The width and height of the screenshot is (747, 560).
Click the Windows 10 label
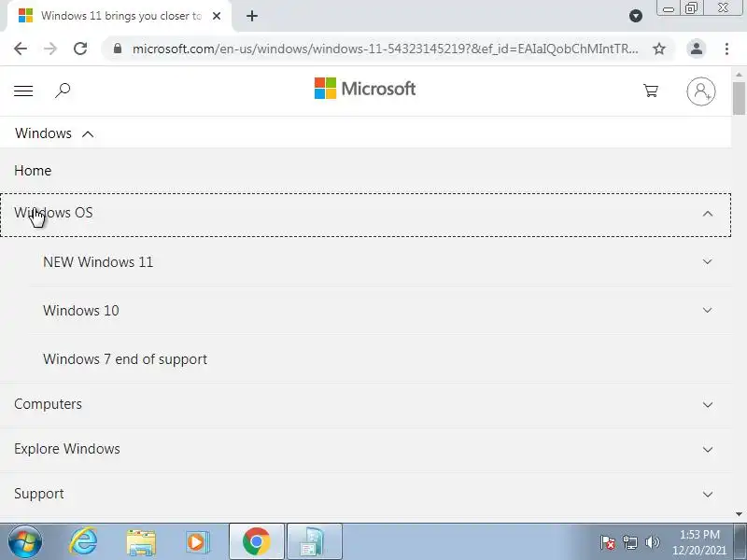pyautogui.click(x=81, y=311)
